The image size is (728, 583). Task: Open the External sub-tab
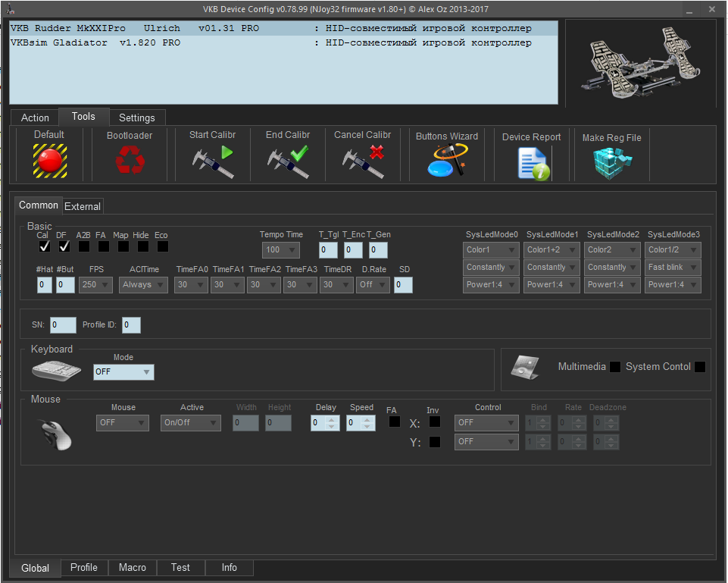(82, 207)
